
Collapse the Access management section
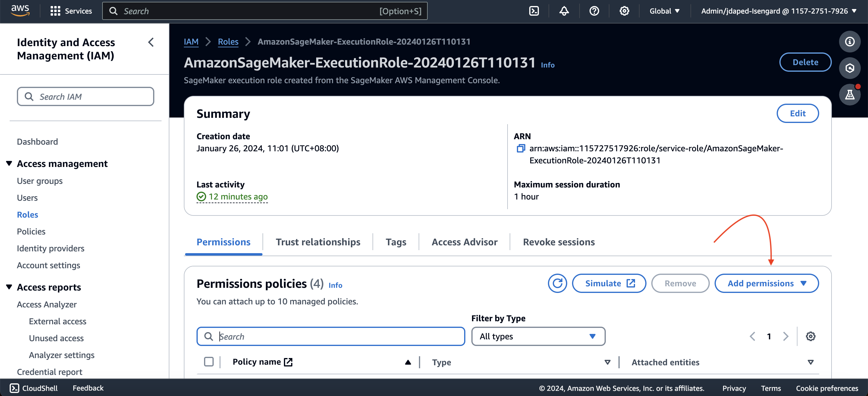[9, 163]
